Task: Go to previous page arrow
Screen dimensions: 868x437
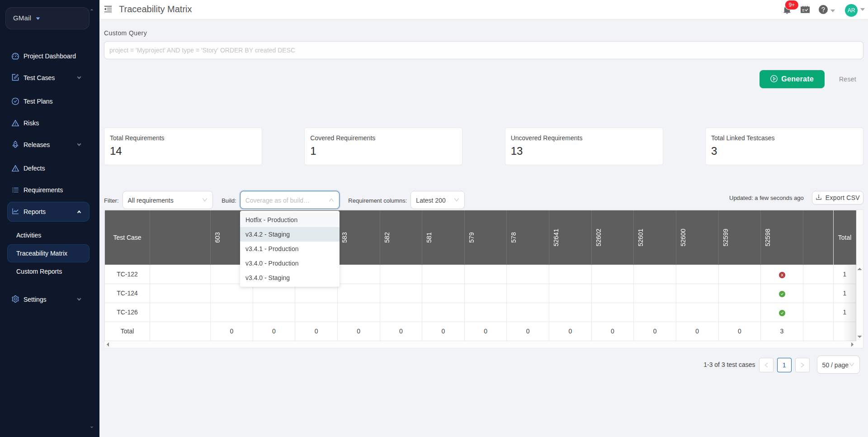Action: tap(766, 365)
